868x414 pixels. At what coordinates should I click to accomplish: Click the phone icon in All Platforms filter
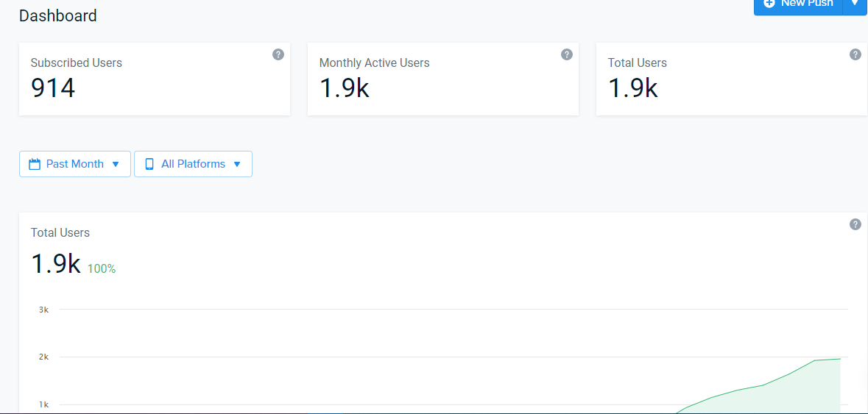pyautogui.click(x=149, y=164)
